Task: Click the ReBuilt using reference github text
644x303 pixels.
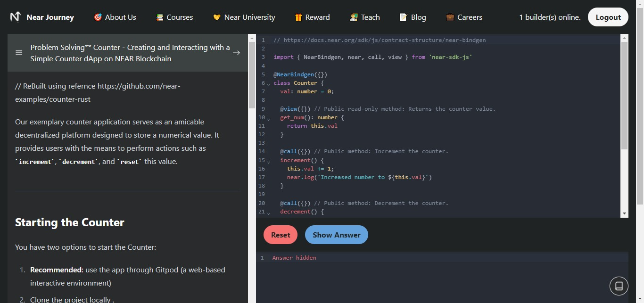Action: [x=98, y=93]
